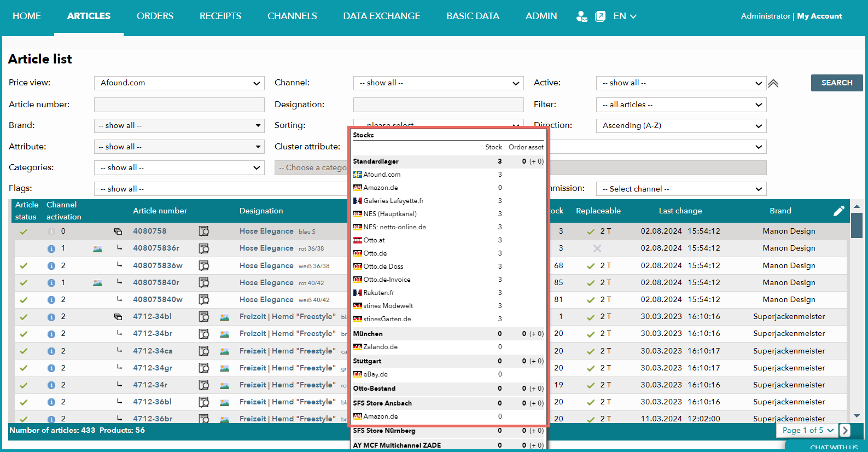This screenshot has width=868, height=452.
Task: Click the Afound.com channel flag icon
Action: click(x=357, y=175)
